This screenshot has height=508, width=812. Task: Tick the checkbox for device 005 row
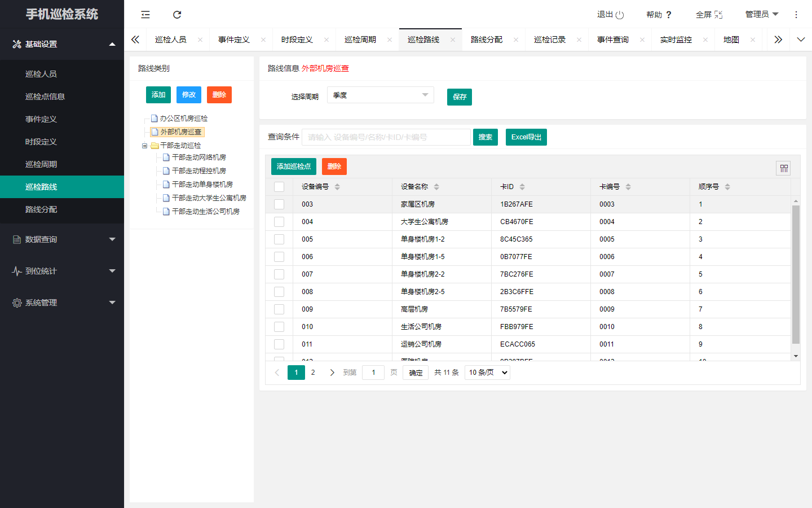(279, 239)
